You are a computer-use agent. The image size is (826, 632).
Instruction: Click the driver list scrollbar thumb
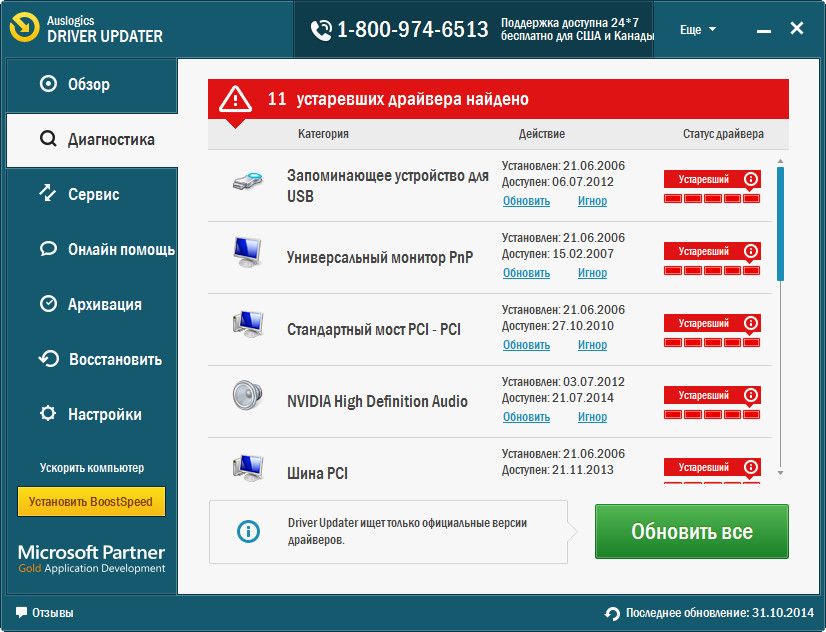pos(780,224)
